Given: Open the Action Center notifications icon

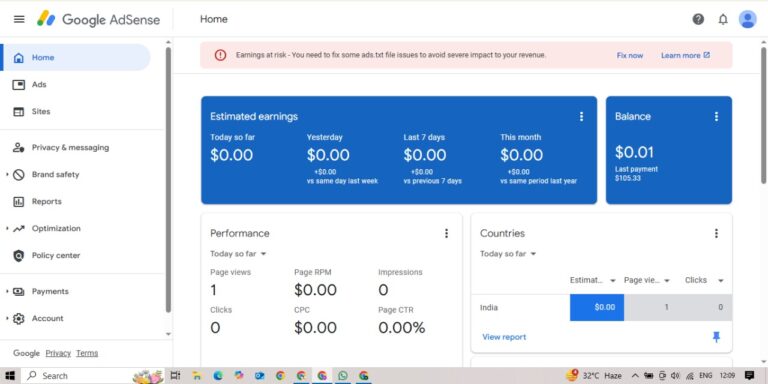Looking at the screenshot, I should pos(749,376).
